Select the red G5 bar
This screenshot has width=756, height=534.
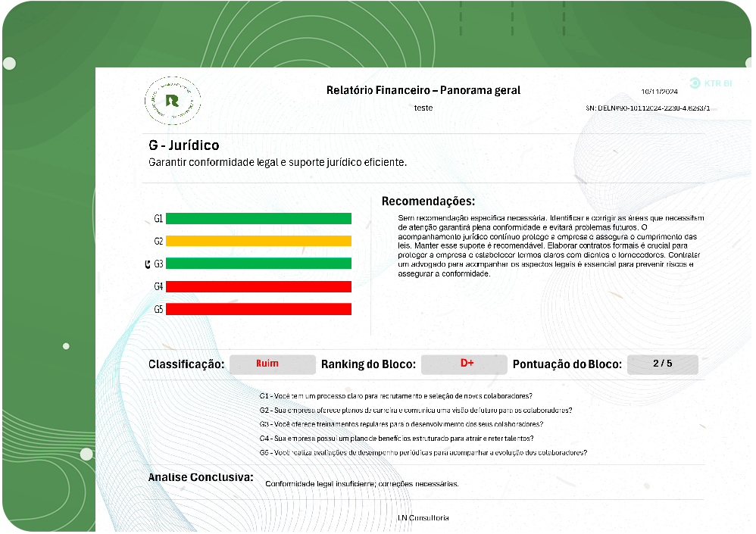point(258,309)
